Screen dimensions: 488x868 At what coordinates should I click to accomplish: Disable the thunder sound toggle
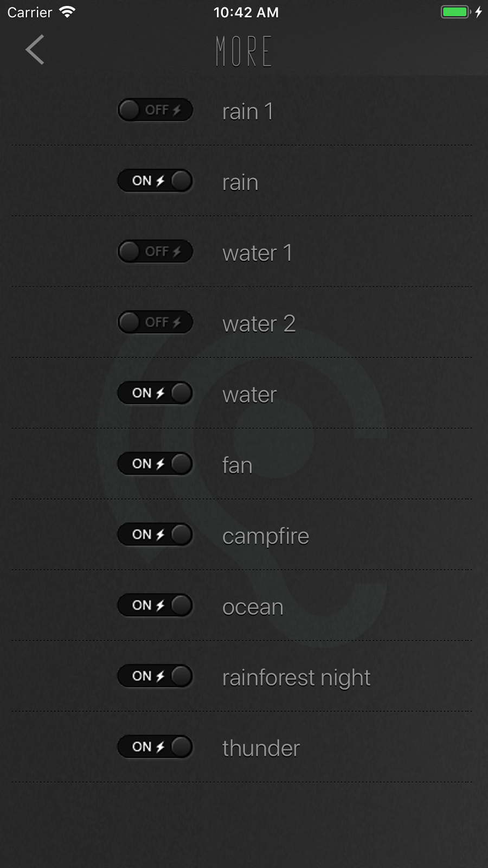click(x=155, y=747)
